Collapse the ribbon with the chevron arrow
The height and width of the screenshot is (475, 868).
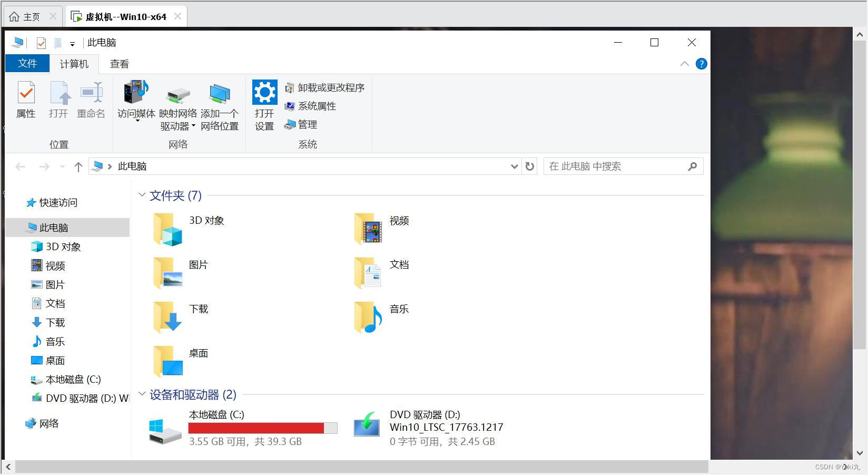pyautogui.click(x=685, y=64)
